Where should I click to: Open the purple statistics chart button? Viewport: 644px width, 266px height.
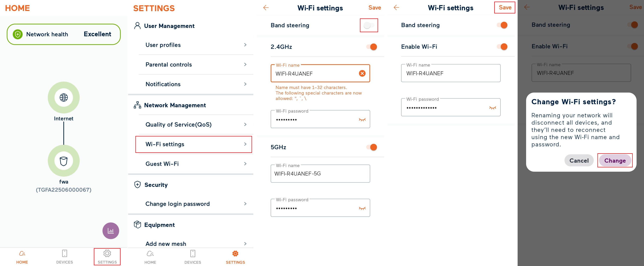coord(111,230)
